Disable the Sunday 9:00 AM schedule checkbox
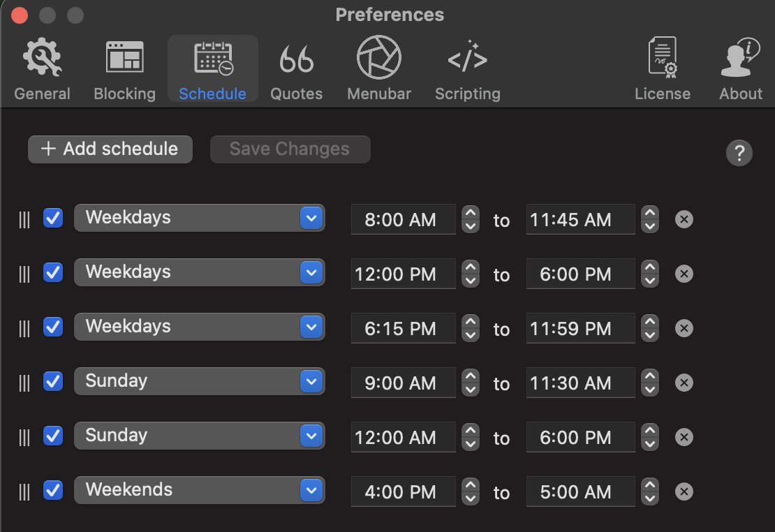The height and width of the screenshot is (532, 775). 53,381
